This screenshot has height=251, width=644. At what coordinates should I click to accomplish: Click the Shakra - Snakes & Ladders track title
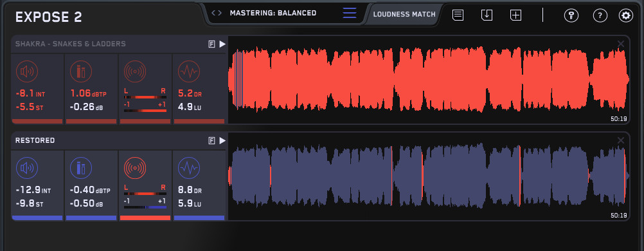[71, 44]
